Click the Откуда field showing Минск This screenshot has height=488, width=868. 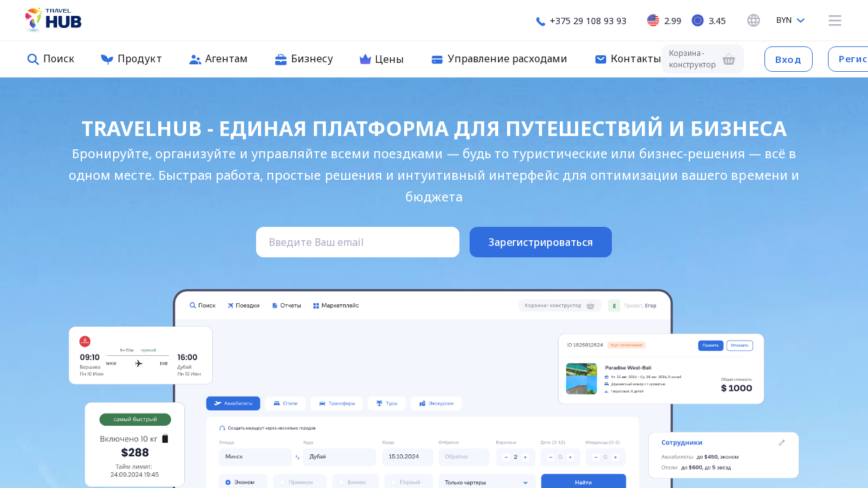(255, 457)
